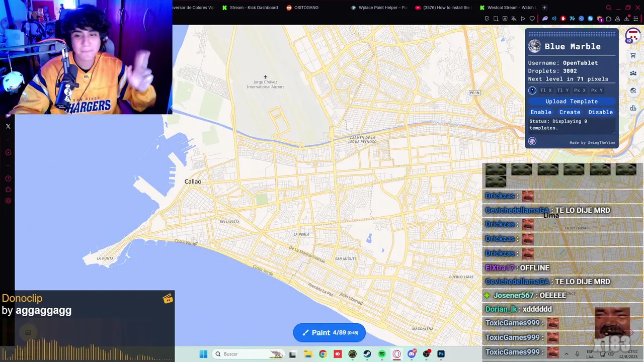Focus the Px X coordinate field
The height and width of the screenshot is (362, 644).
pos(580,90)
